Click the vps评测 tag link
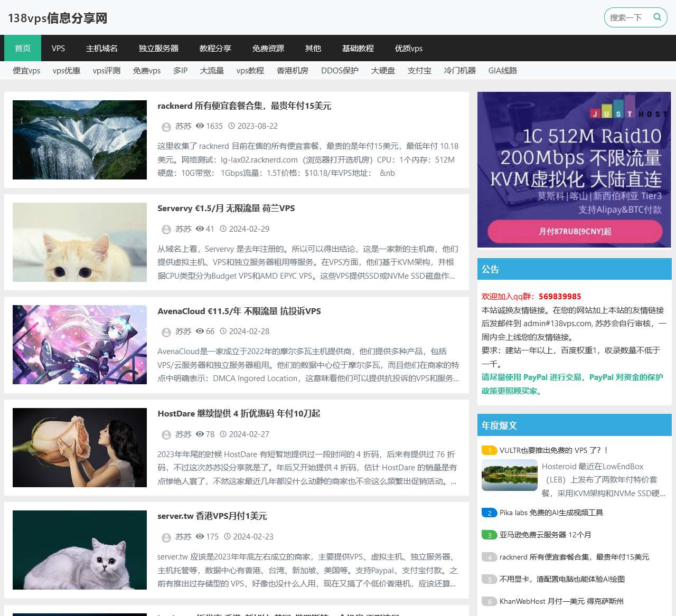 tap(107, 70)
